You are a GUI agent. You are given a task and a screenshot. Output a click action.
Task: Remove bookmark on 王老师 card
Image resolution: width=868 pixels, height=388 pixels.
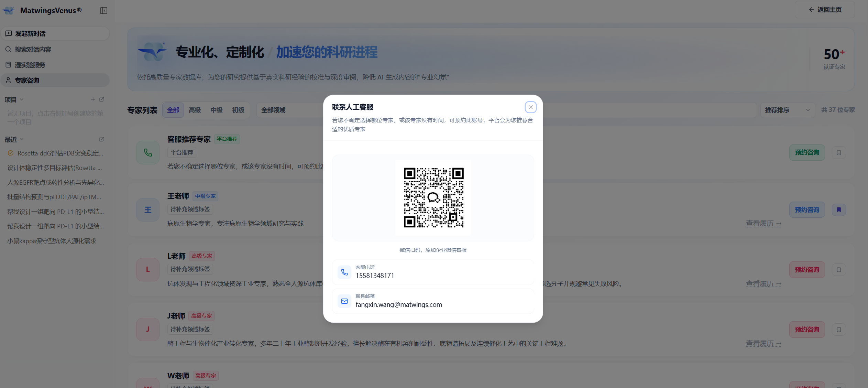pos(839,210)
